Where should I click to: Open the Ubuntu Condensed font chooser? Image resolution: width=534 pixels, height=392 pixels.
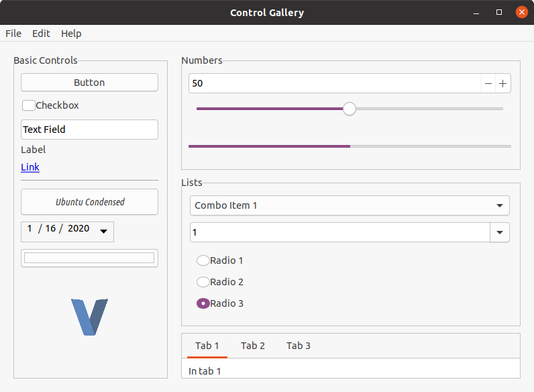pyautogui.click(x=90, y=202)
